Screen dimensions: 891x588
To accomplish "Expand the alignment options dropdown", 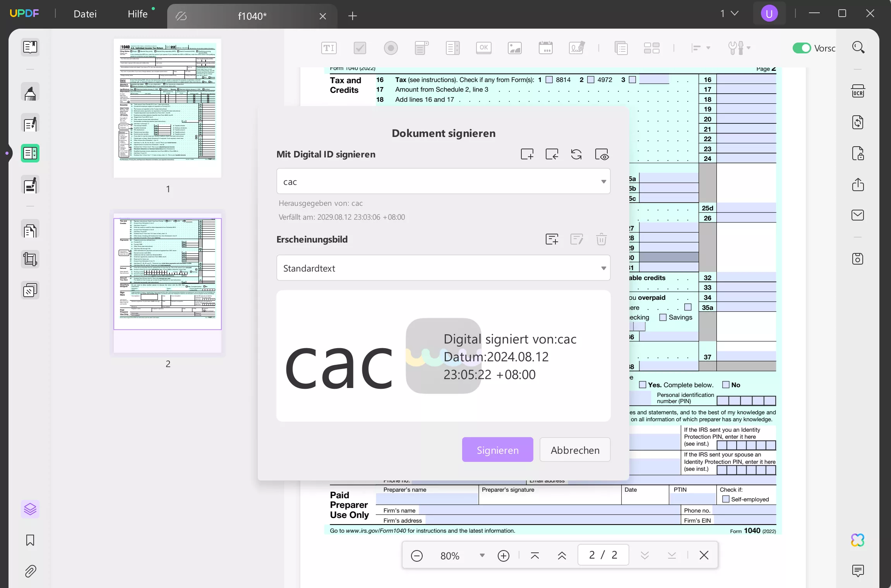I will (708, 48).
